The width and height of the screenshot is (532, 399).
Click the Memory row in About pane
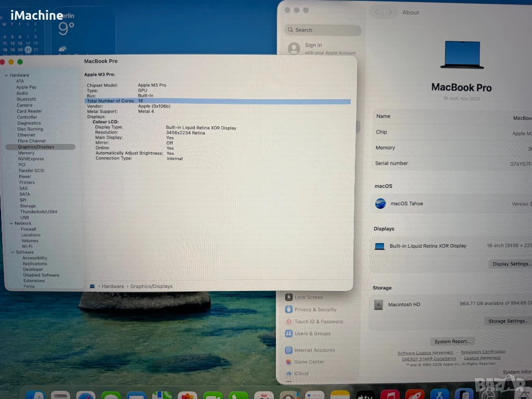click(x=453, y=148)
